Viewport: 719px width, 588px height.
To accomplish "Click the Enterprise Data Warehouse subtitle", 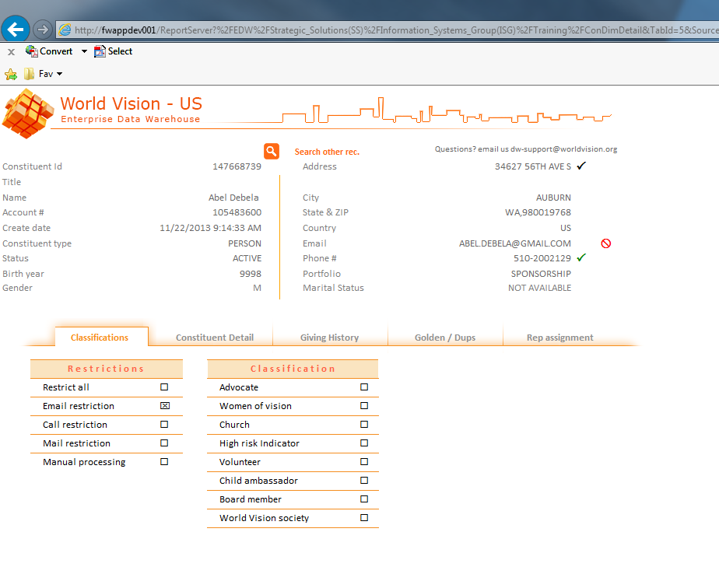I will tap(131, 119).
